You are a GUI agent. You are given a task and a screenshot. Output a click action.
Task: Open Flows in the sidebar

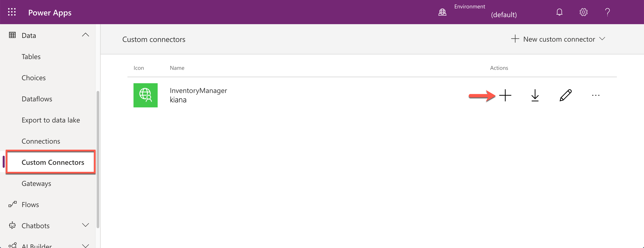[30, 204]
